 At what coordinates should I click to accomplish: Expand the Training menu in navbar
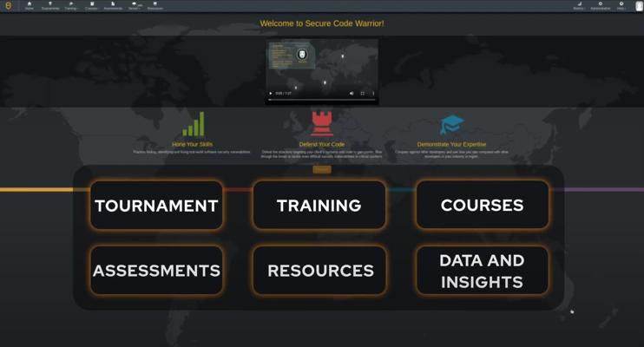pos(71,5)
